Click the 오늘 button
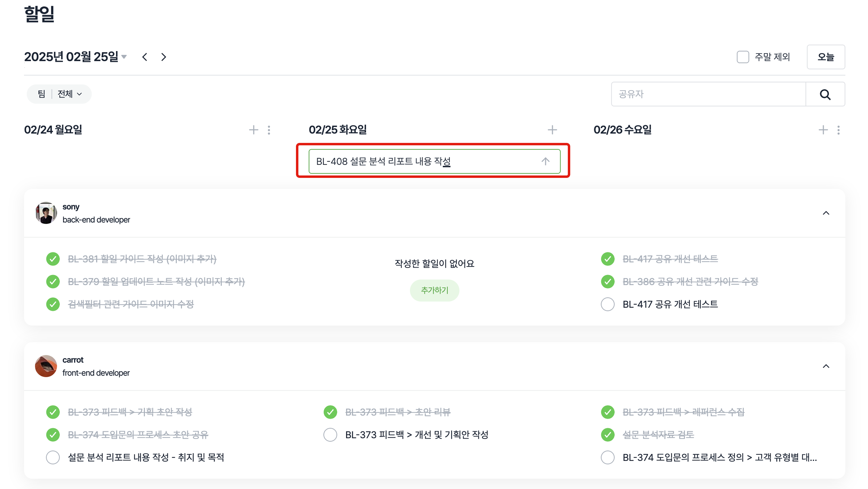 click(x=826, y=57)
